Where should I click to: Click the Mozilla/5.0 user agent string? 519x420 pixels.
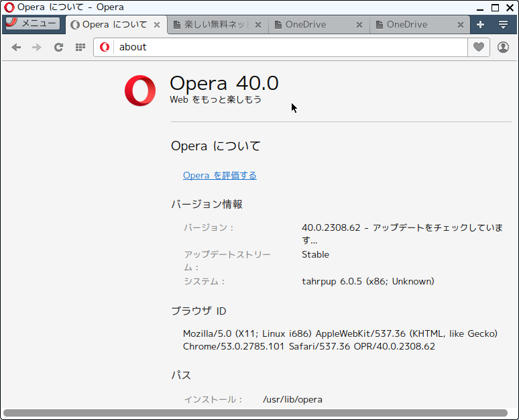click(340, 340)
